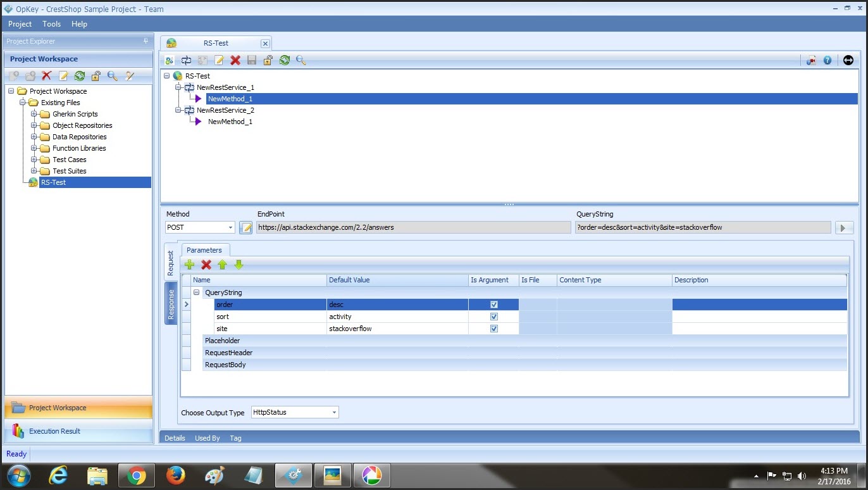Pin the Project Explorer panel

coord(146,41)
